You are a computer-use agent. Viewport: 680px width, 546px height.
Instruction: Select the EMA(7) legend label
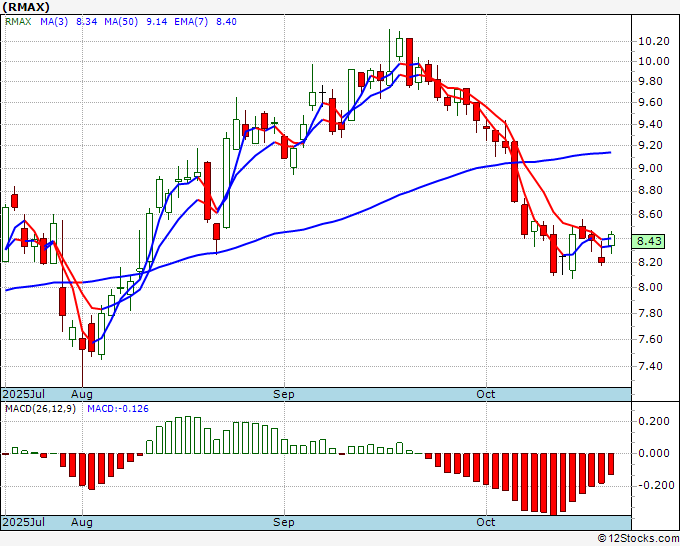pos(191,21)
